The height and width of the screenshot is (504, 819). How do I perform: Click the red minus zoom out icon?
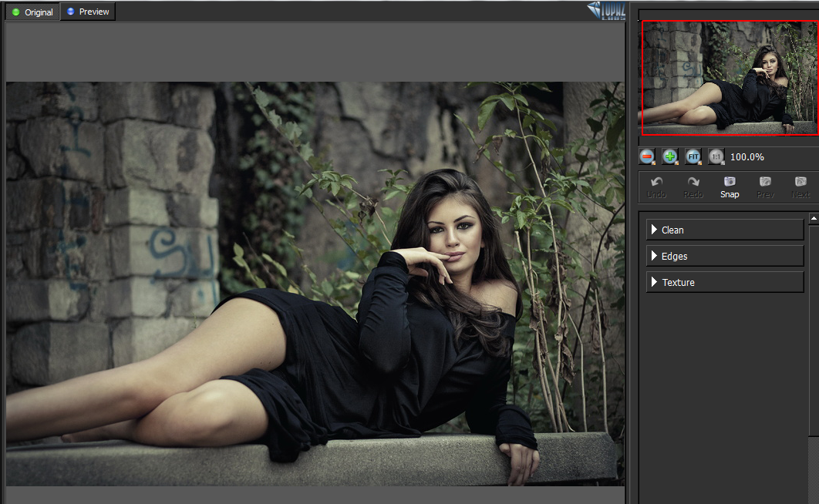(x=647, y=156)
